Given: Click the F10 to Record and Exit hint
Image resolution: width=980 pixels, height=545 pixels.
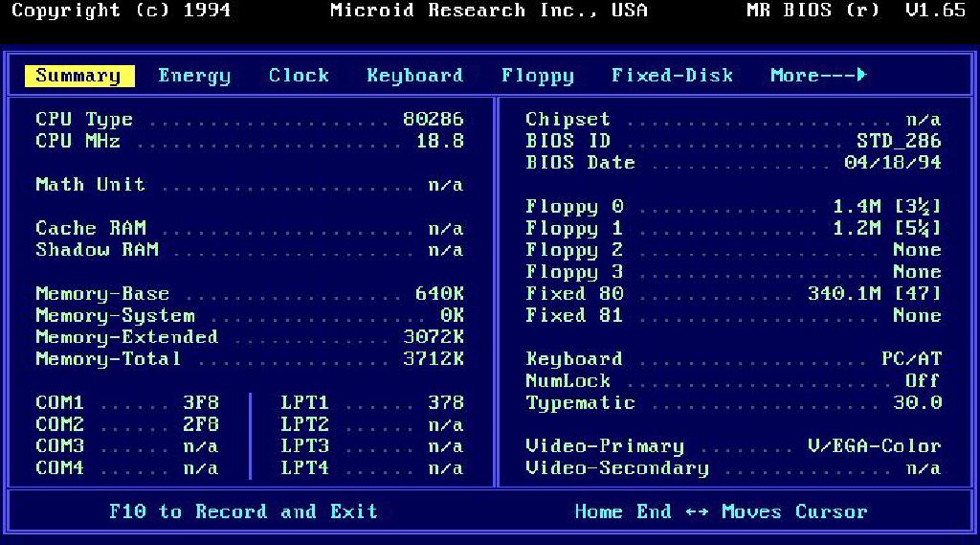Looking at the screenshot, I should coord(244,511).
